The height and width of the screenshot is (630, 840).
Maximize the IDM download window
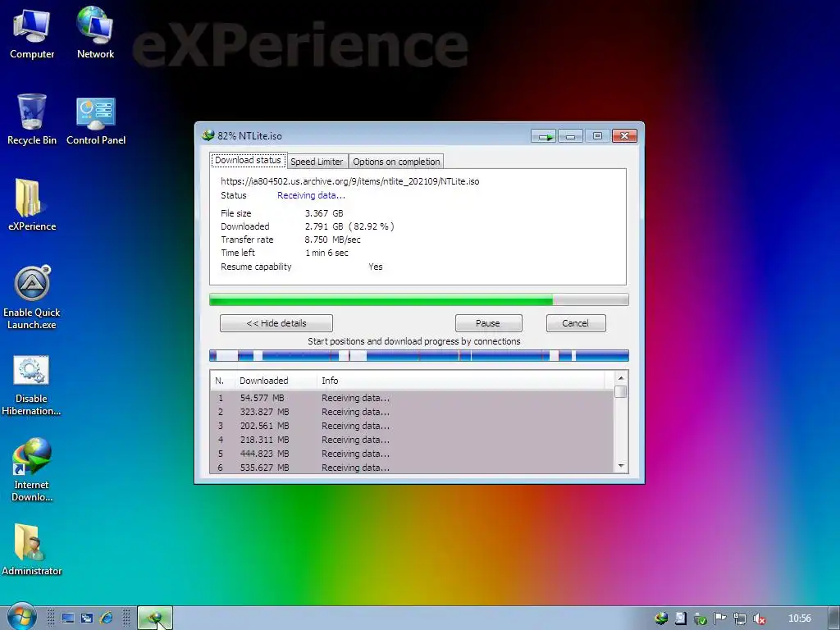point(597,136)
